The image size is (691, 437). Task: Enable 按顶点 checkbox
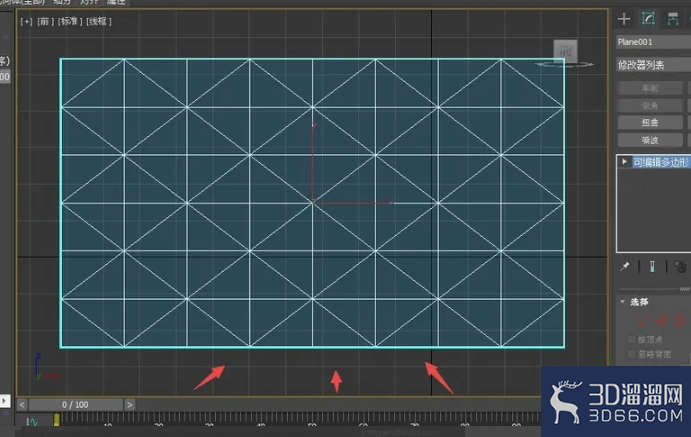click(x=632, y=339)
